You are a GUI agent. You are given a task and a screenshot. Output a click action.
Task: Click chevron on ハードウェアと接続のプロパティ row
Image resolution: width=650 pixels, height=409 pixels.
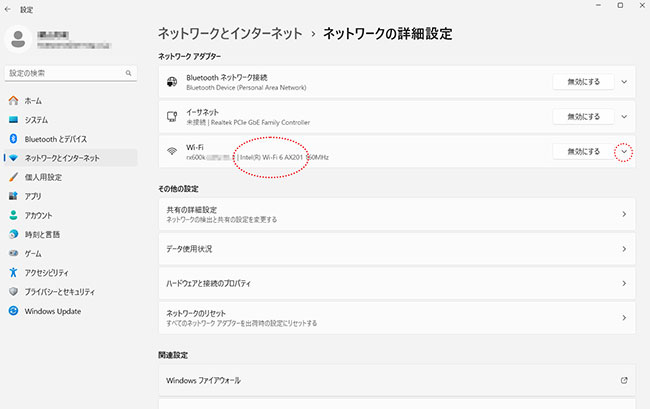[624, 283]
